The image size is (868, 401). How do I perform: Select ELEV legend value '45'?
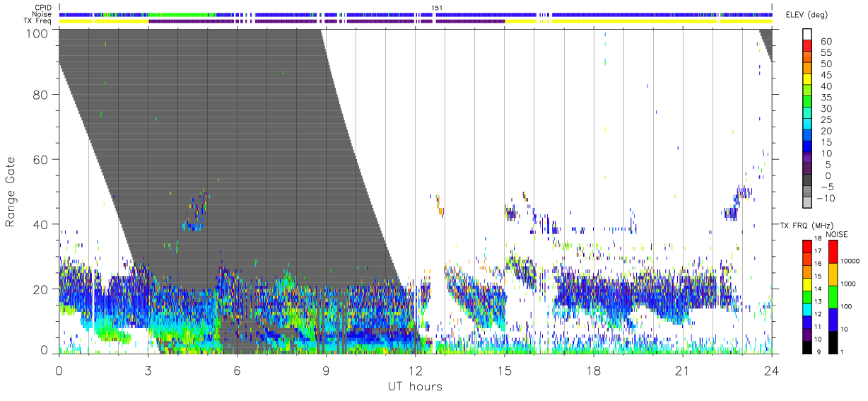tap(826, 75)
